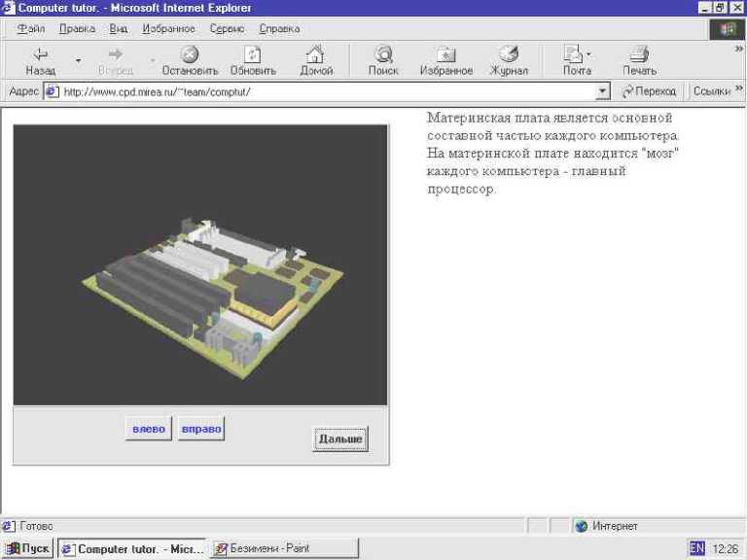Click the Интернет zone globe icon
747x560 pixels.
(581, 526)
